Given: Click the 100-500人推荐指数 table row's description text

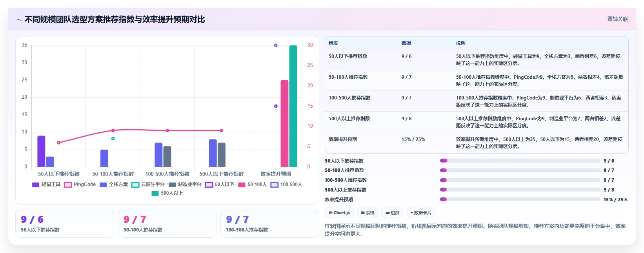Looking at the screenshot, I should (539, 101).
